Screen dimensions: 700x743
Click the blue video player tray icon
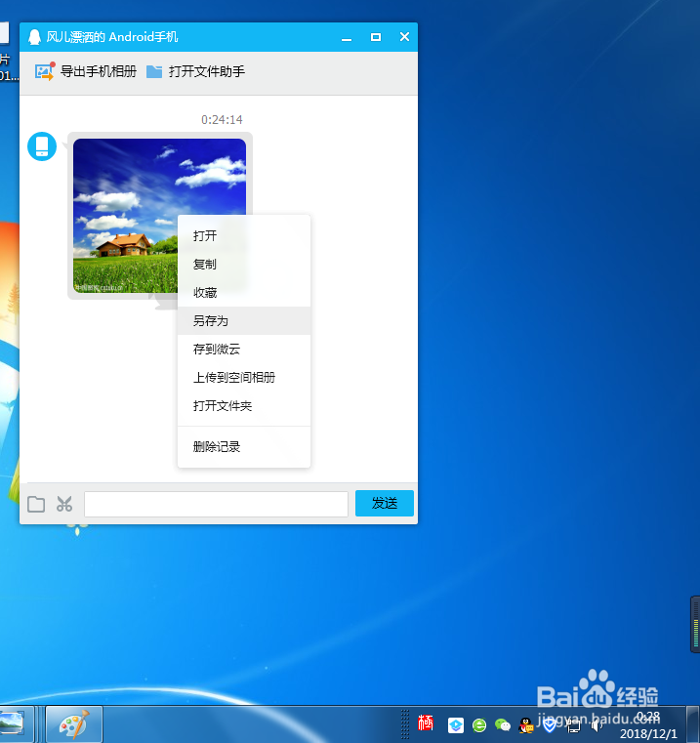tap(456, 725)
